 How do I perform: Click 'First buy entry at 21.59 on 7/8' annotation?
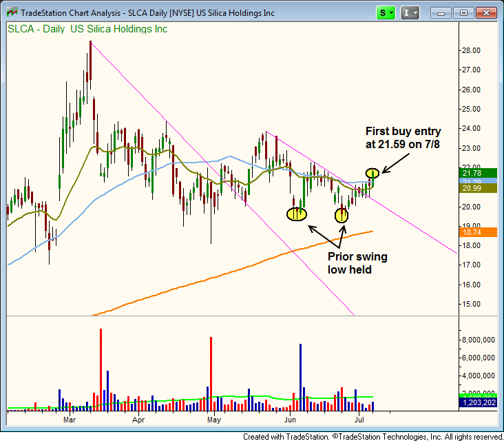[403, 138]
